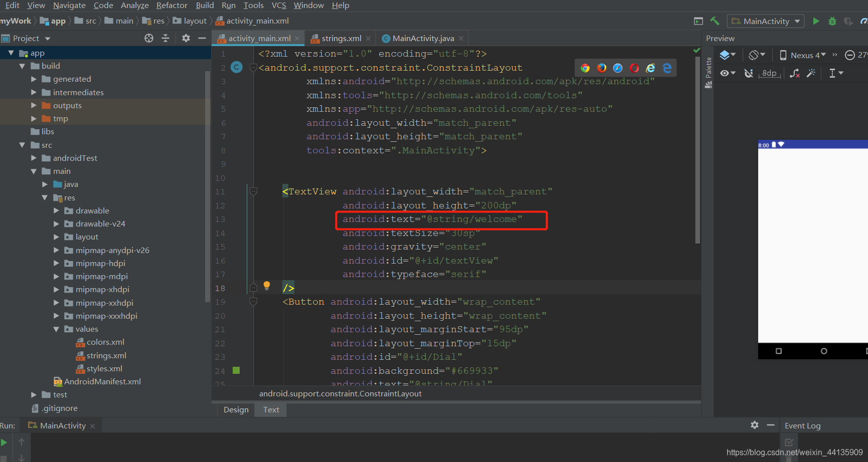This screenshot has width=868, height=462.
Task: Click the layout breadcrumb in navigation bar
Action: click(190, 21)
